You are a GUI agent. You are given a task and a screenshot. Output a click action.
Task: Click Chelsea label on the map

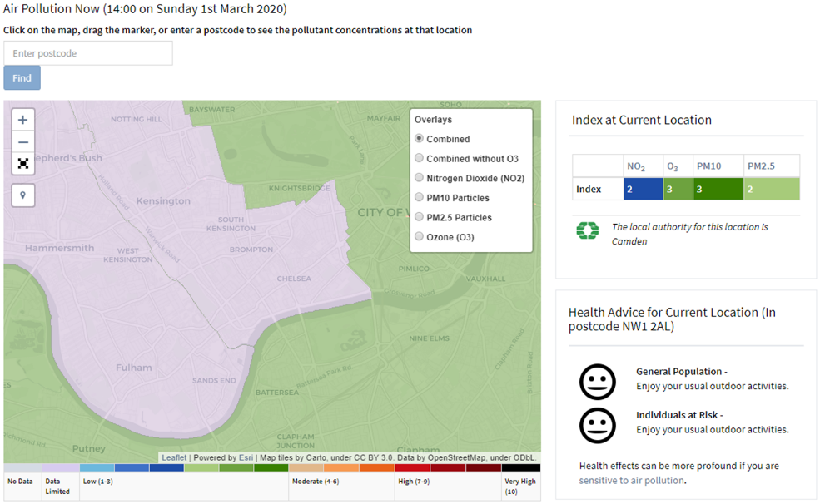pos(294,279)
